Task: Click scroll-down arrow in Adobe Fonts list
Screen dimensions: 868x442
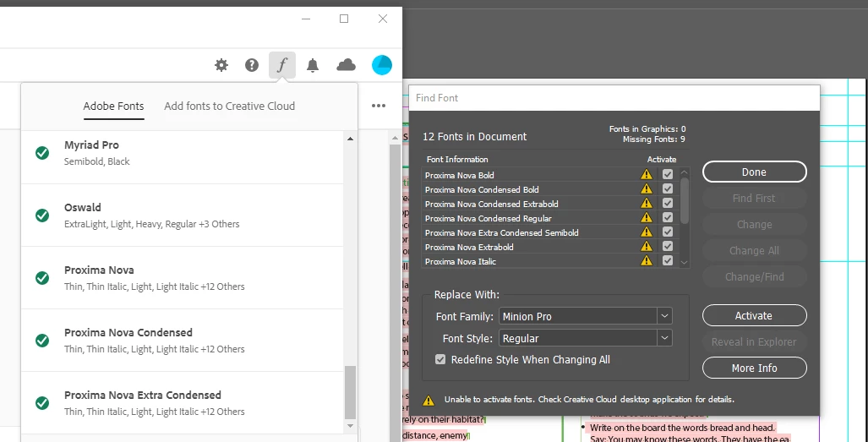Action: 350,426
